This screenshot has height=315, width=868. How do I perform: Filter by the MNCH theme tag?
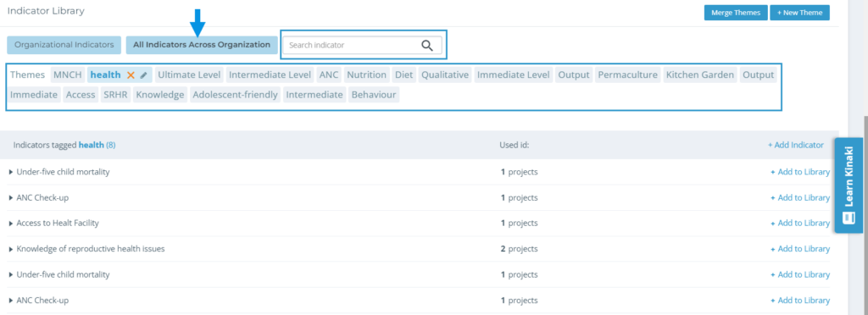(68, 75)
